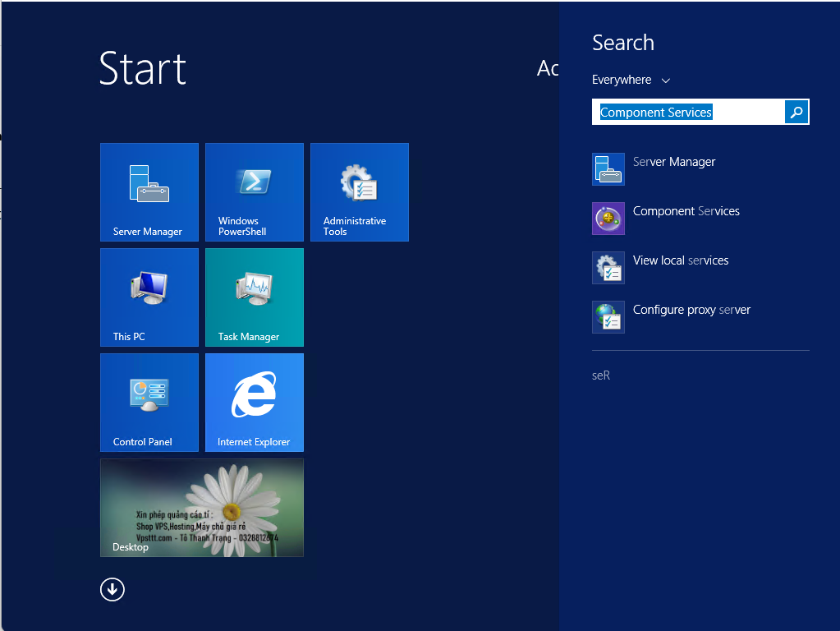This screenshot has height=631, width=840.
Task: Select the View local services result text
Action: click(681, 260)
